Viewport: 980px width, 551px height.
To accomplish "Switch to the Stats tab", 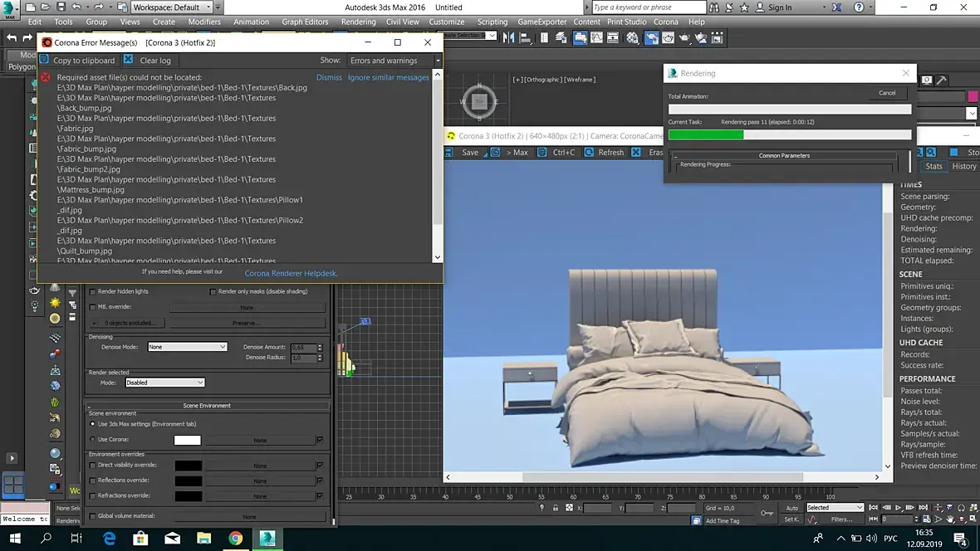I will coord(933,166).
